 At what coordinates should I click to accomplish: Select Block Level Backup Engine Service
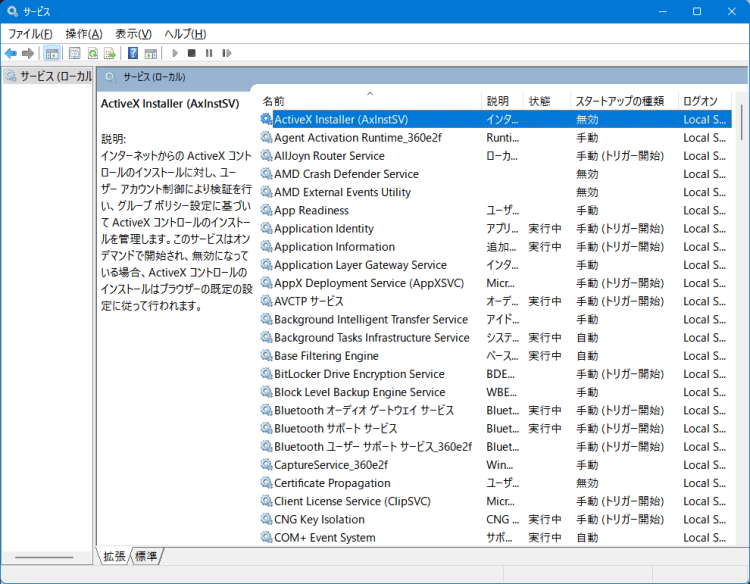(x=496, y=392)
